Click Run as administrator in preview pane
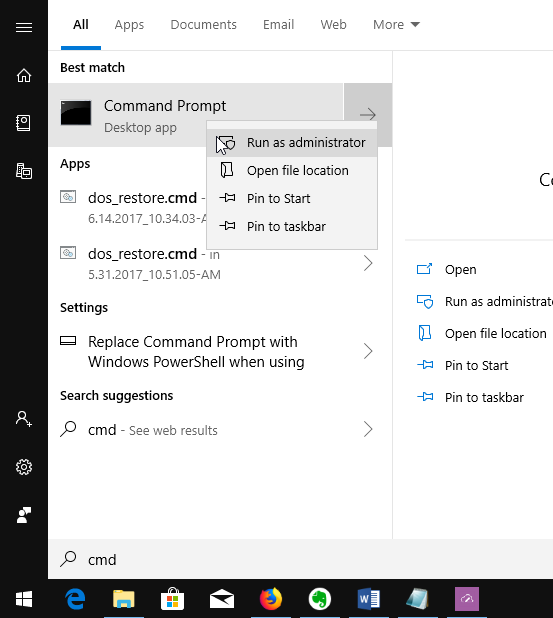Viewport: 553px width, 618px height. pyautogui.click(x=499, y=302)
